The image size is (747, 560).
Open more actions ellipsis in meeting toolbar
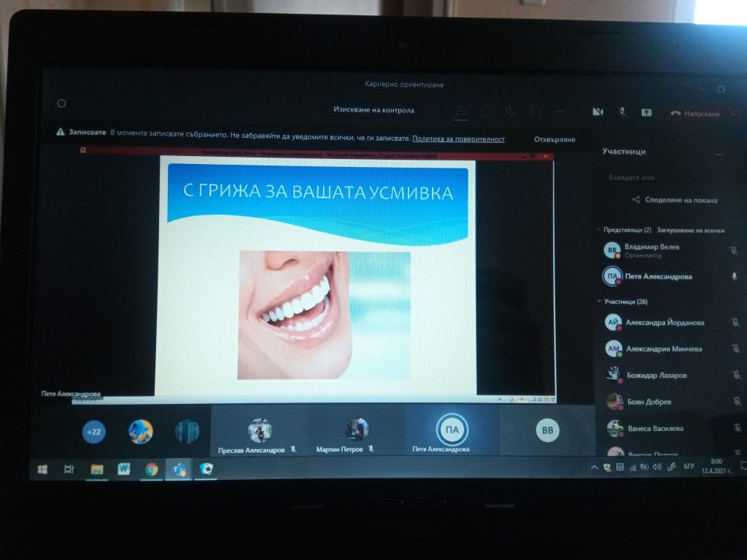[560, 112]
